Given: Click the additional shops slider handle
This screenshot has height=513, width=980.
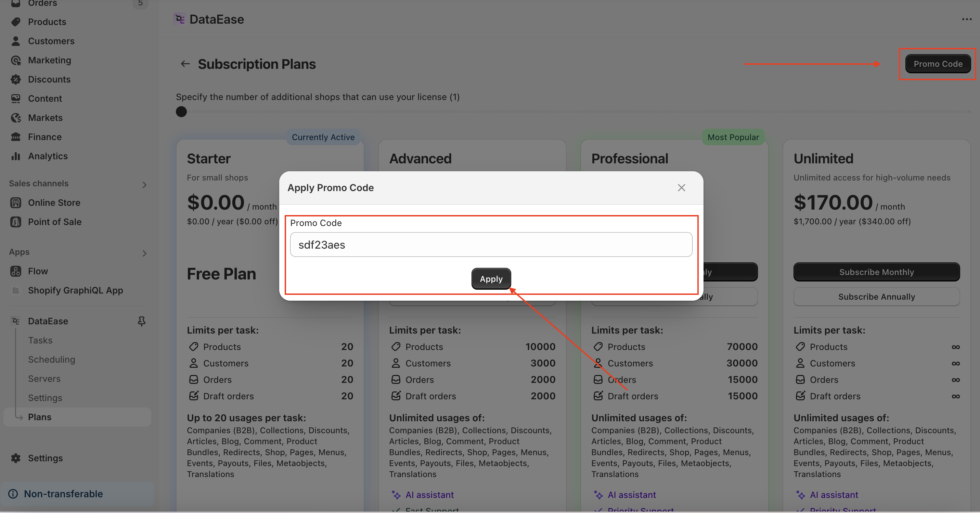Looking at the screenshot, I should pos(181,112).
